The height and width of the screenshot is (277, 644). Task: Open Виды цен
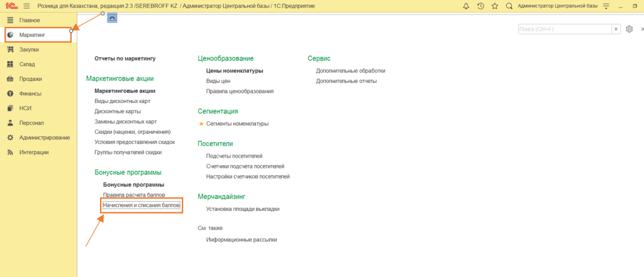pos(218,81)
